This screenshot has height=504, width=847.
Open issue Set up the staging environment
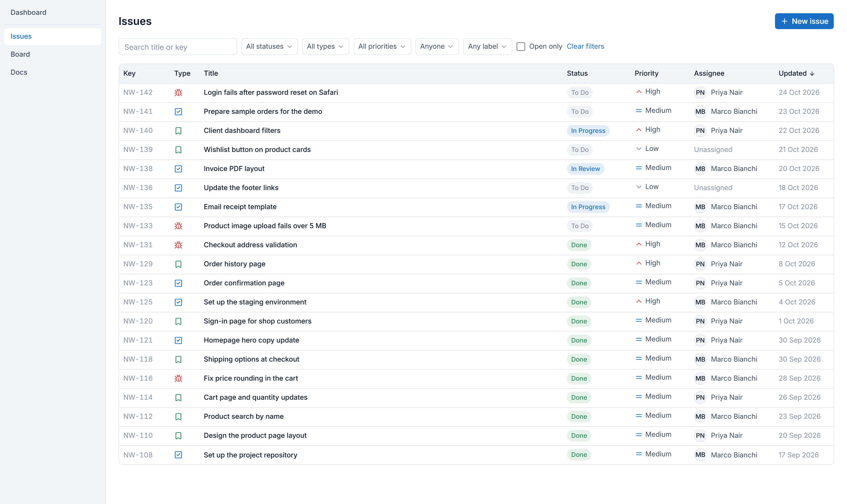(255, 302)
